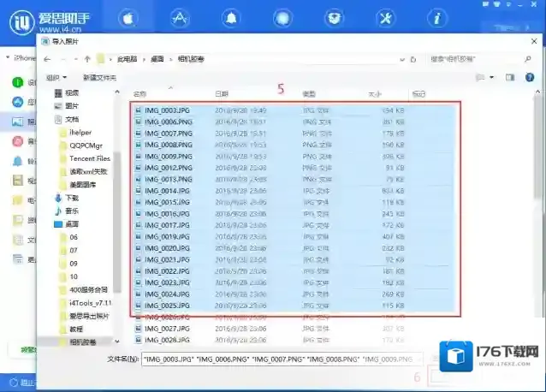Open i4Tools_v7.11 folder in tree

[86, 303]
